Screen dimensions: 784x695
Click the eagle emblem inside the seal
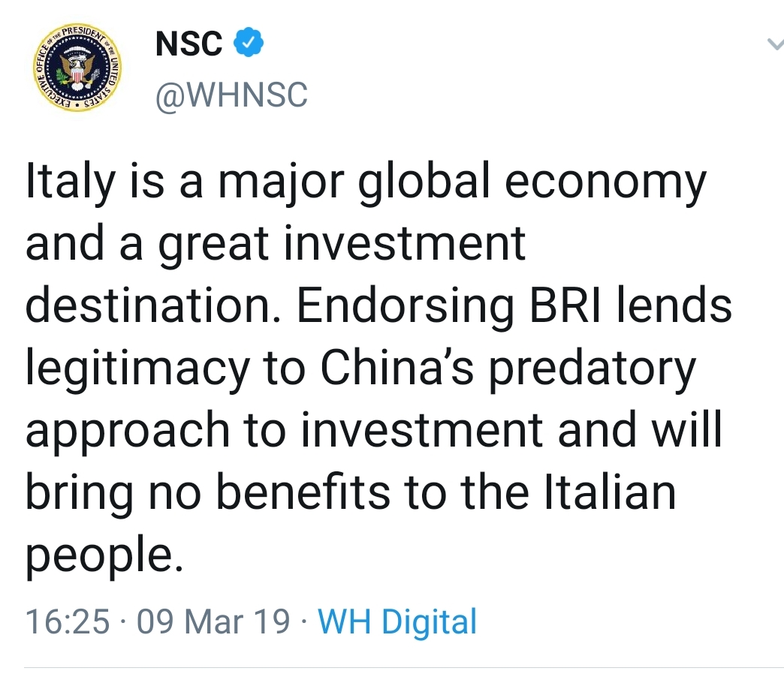point(74,71)
